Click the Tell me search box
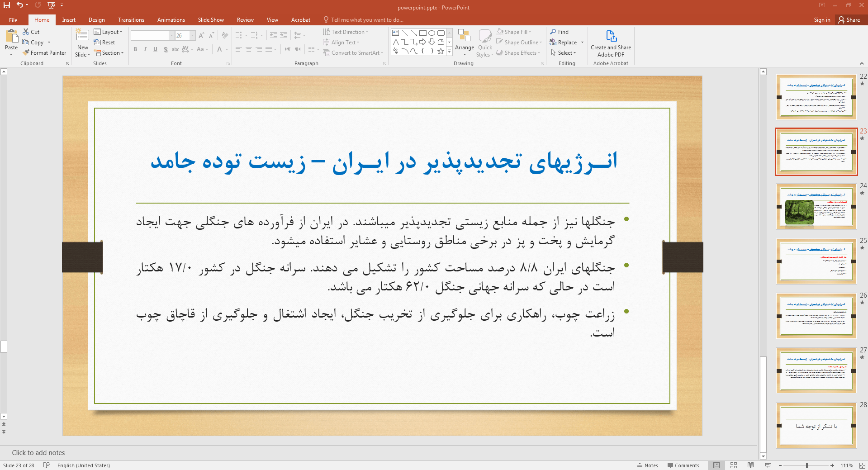The width and height of the screenshot is (868, 470). [364, 20]
